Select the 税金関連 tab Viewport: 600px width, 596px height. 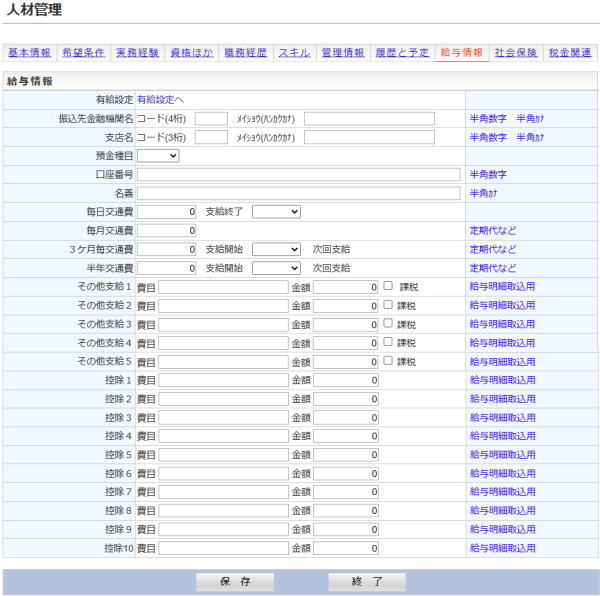pos(569,52)
